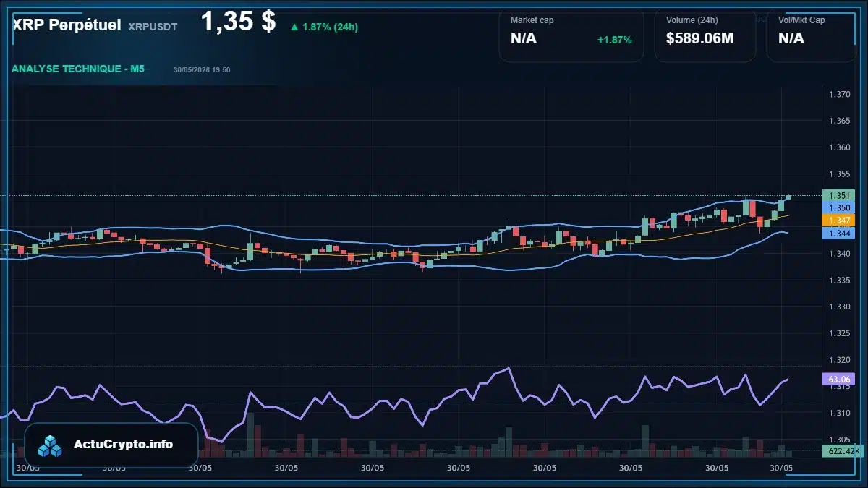Click the 622.42K volume value tag
This screenshot has height=488, width=868.
click(x=843, y=451)
